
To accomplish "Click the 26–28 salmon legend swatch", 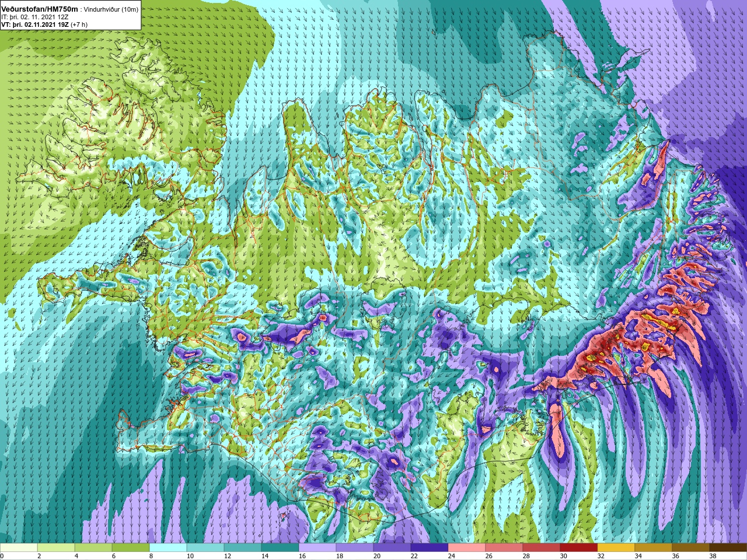I will tap(504, 548).
